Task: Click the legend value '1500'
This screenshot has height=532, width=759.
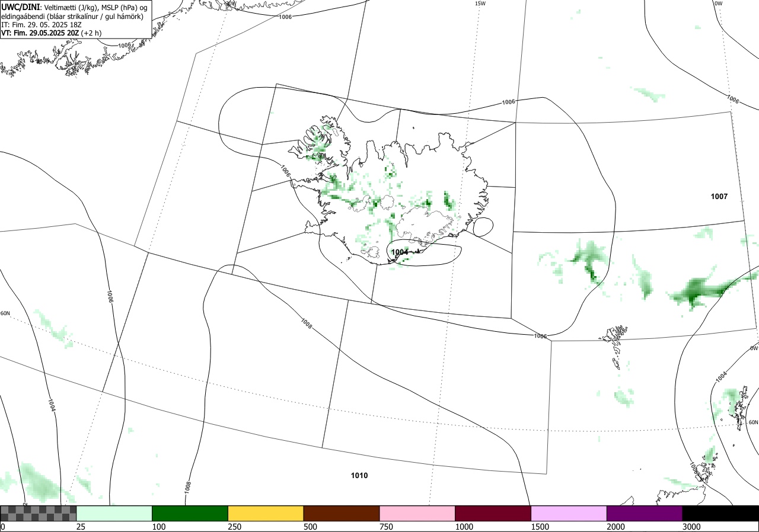Action: pos(540,527)
